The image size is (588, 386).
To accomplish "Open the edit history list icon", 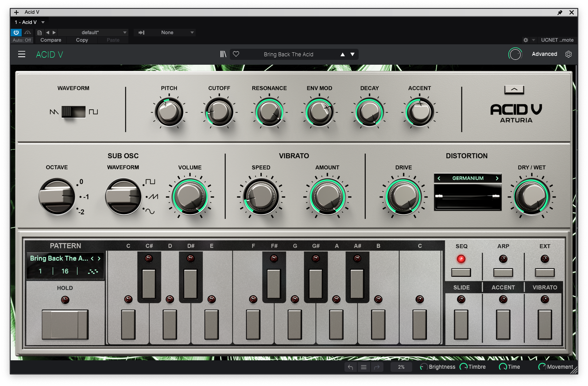I will point(364,367).
